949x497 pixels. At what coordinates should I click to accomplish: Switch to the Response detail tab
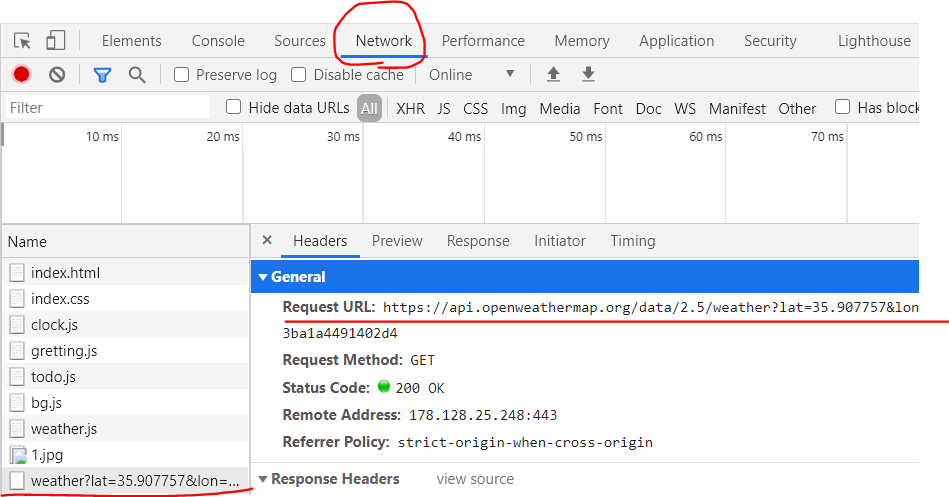tap(478, 241)
